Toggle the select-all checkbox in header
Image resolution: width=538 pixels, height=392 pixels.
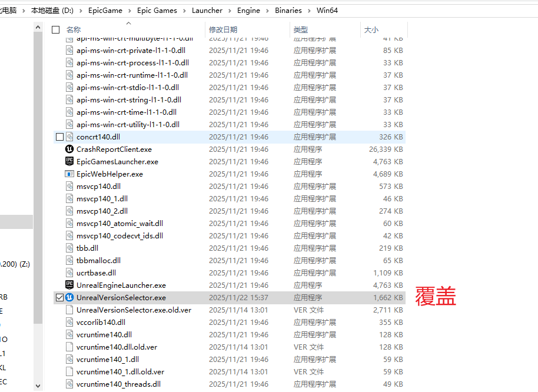point(55,30)
